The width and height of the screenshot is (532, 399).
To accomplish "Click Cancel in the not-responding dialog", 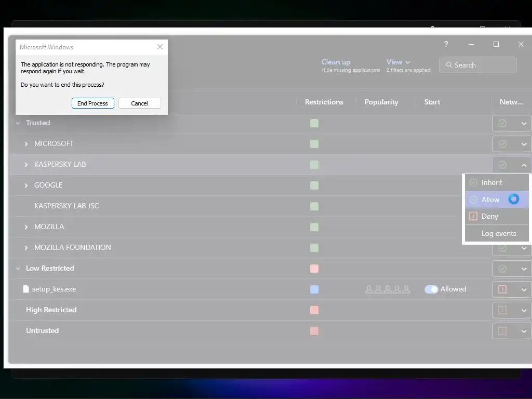I will point(139,103).
